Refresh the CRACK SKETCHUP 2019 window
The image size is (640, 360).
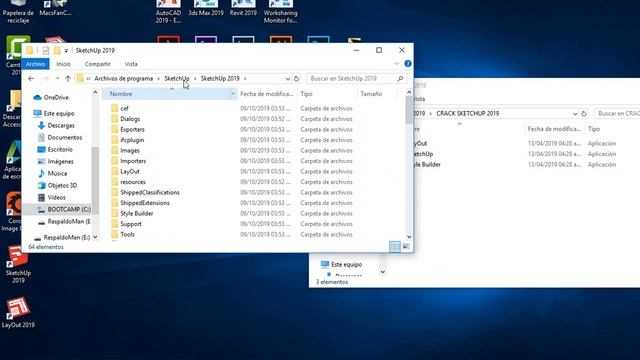pos(584,113)
